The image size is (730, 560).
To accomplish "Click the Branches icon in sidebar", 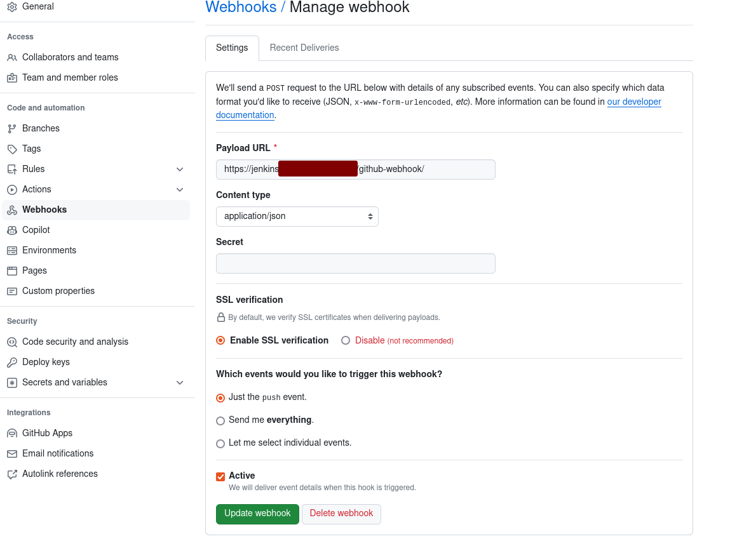I will pyautogui.click(x=12, y=128).
